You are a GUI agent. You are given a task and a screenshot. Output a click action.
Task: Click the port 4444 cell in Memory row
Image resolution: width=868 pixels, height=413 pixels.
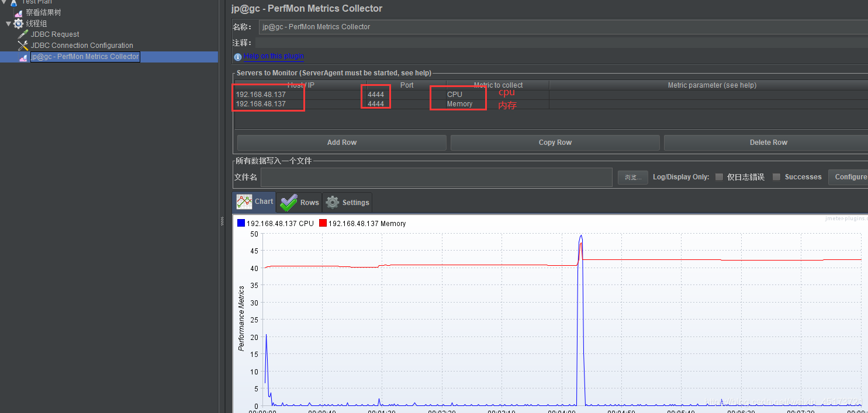click(407, 104)
